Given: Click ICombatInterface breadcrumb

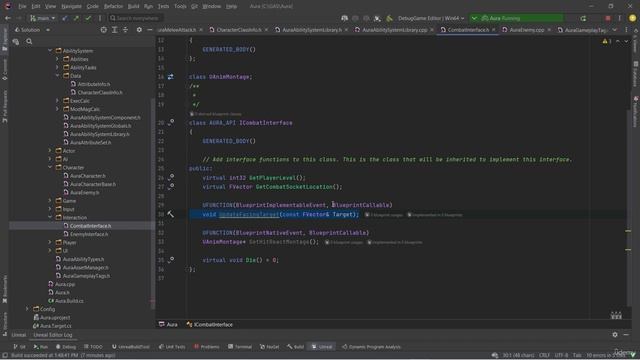Looking at the screenshot, I should point(209,324).
